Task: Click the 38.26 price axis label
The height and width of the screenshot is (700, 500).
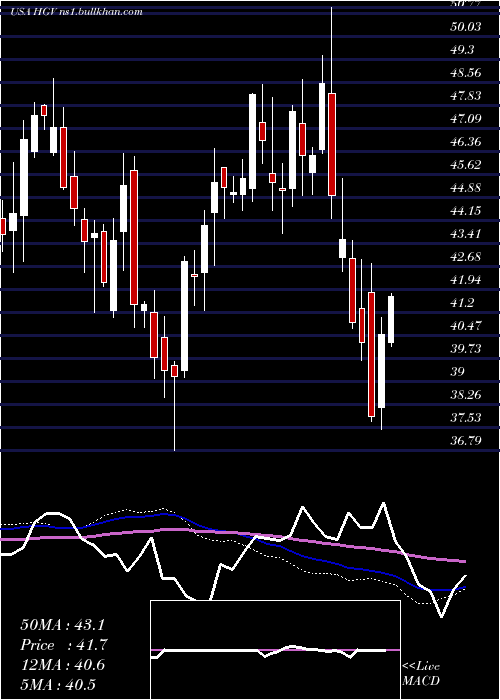Action: click(466, 395)
